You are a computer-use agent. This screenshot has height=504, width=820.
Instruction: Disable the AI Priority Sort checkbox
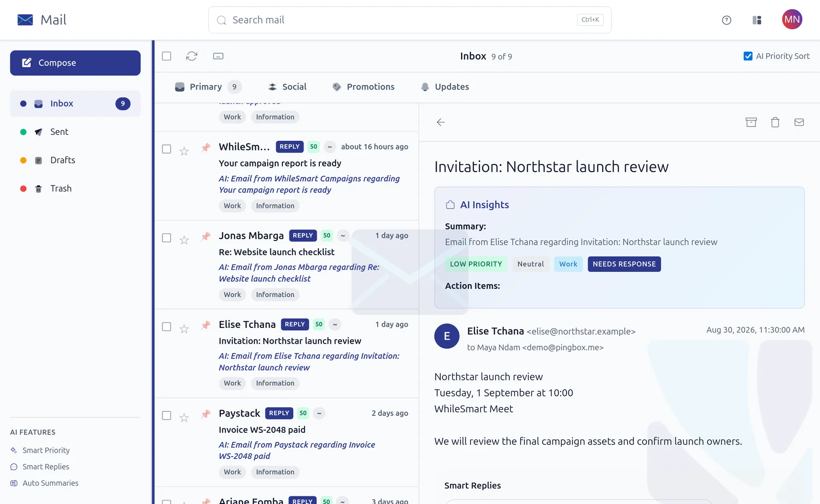(x=748, y=56)
